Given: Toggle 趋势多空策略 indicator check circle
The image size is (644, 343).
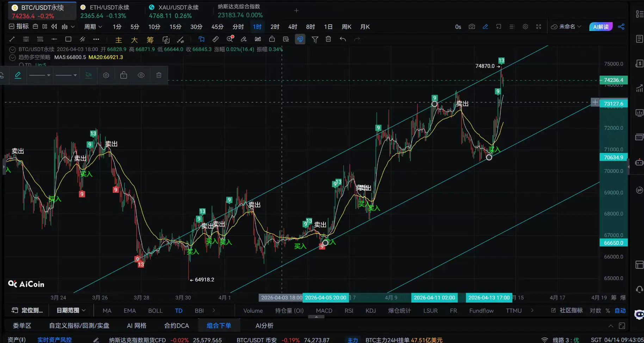Looking at the screenshot, I should (x=12, y=57).
